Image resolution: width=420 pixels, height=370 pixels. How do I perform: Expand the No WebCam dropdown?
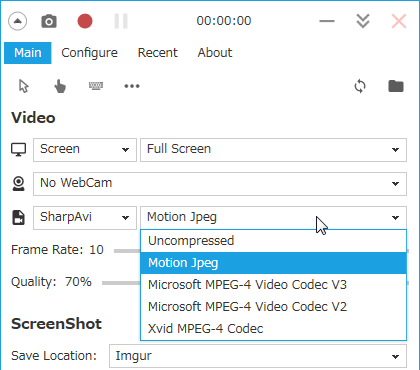[220, 184]
